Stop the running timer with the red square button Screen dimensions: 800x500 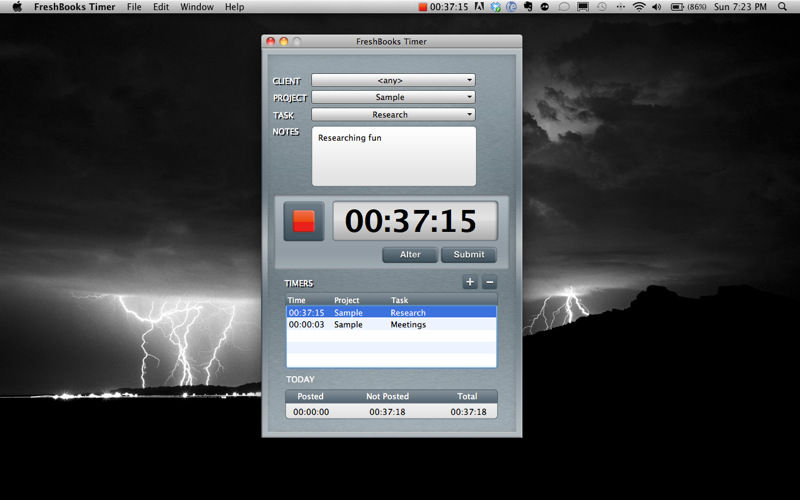(x=304, y=221)
